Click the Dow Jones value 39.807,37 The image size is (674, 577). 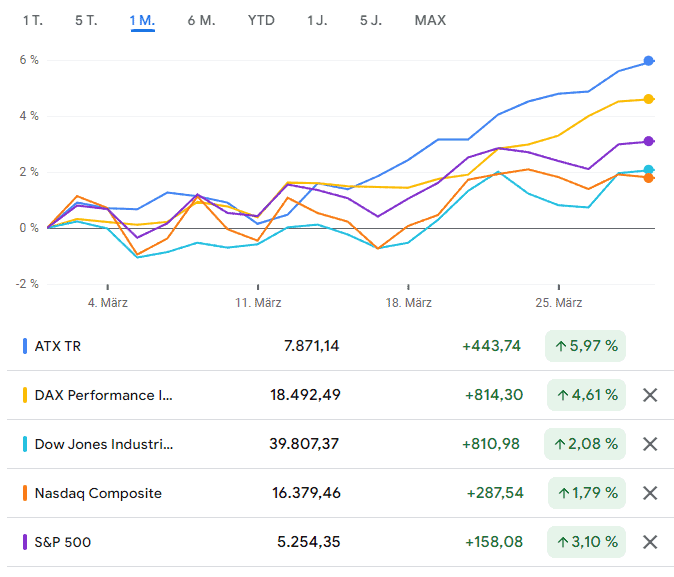304,444
